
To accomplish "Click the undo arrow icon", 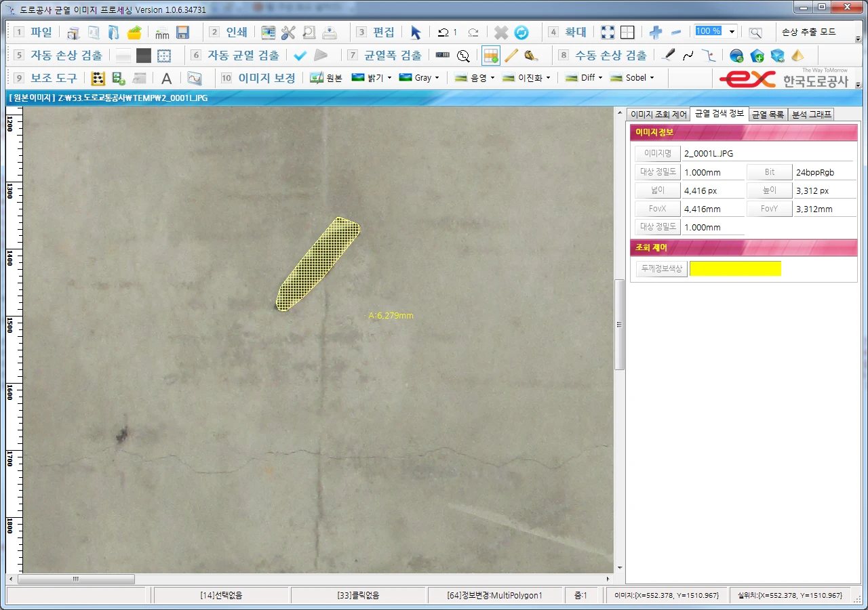I will (x=443, y=33).
